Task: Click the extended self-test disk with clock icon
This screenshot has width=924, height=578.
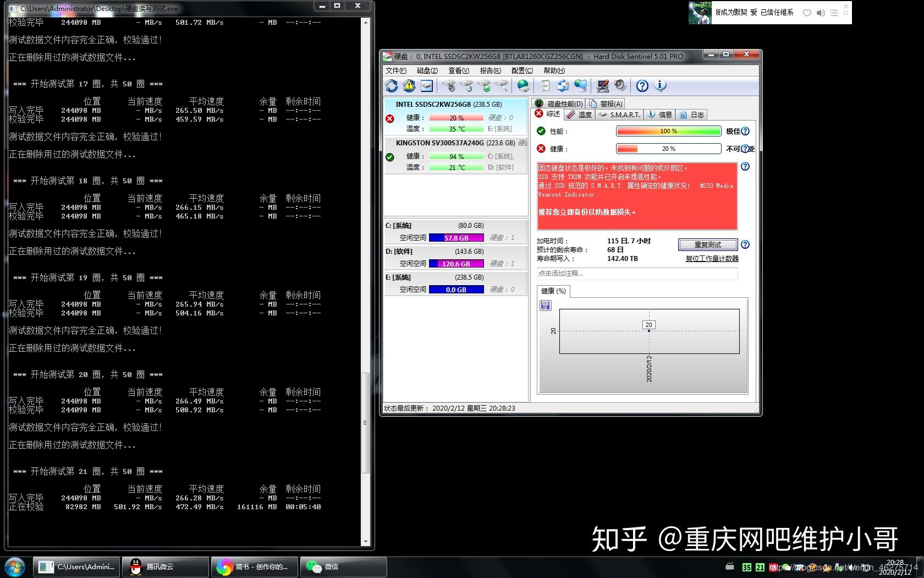Action: point(466,86)
